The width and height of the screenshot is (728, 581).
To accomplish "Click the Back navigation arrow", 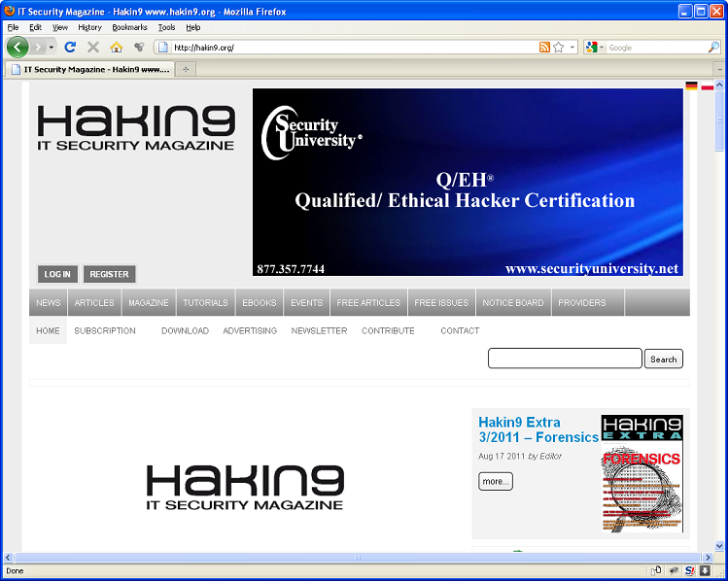I will (x=17, y=47).
